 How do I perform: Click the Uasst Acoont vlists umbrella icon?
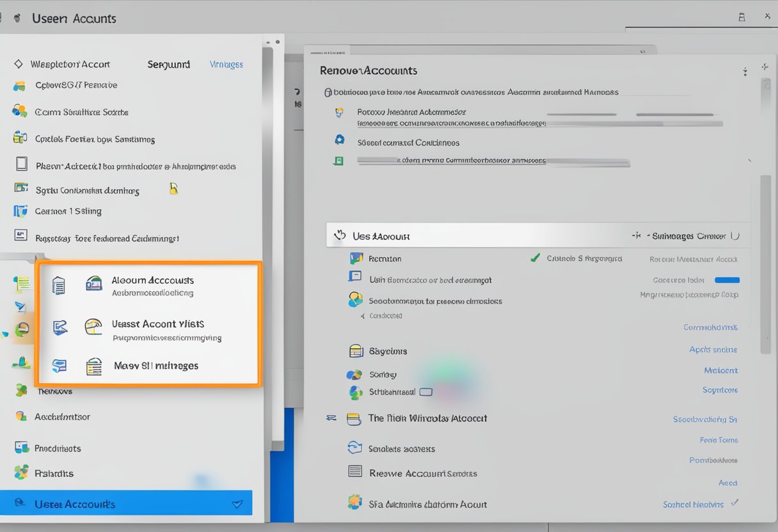coord(93,327)
